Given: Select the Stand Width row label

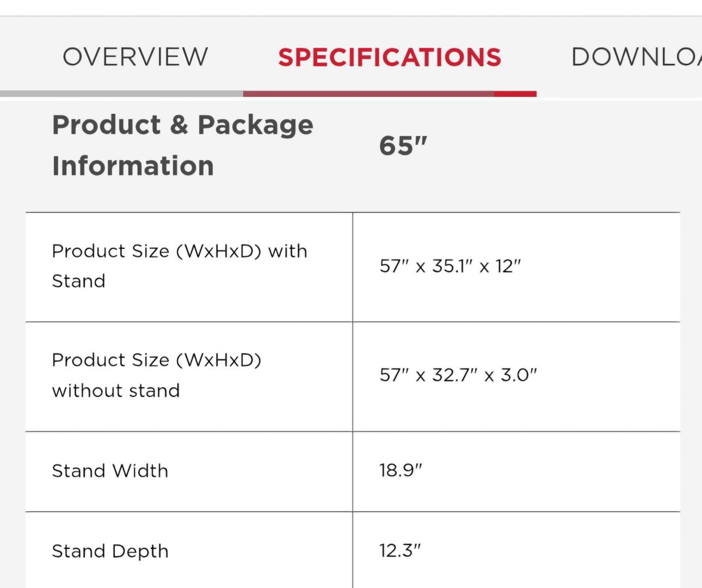Looking at the screenshot, I should click(110, 470).
